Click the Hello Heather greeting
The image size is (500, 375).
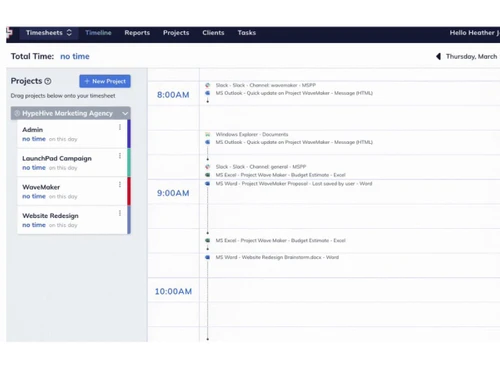(474, 33)
